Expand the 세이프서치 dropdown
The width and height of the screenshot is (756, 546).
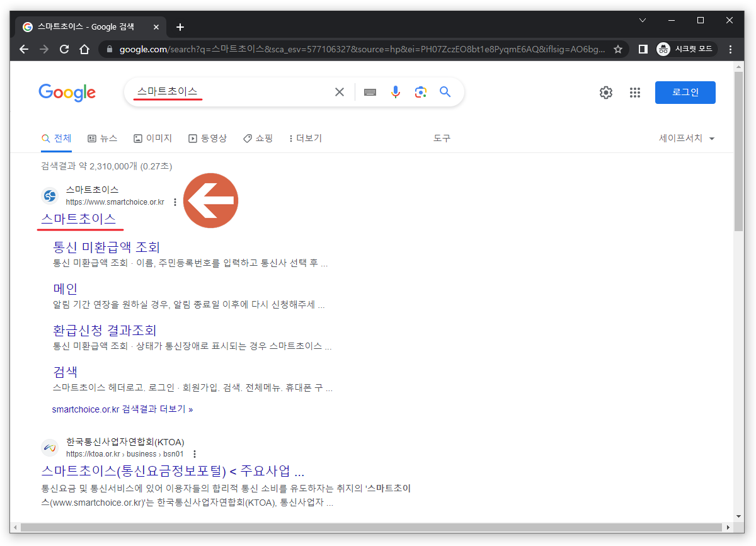tap(687, 139)
